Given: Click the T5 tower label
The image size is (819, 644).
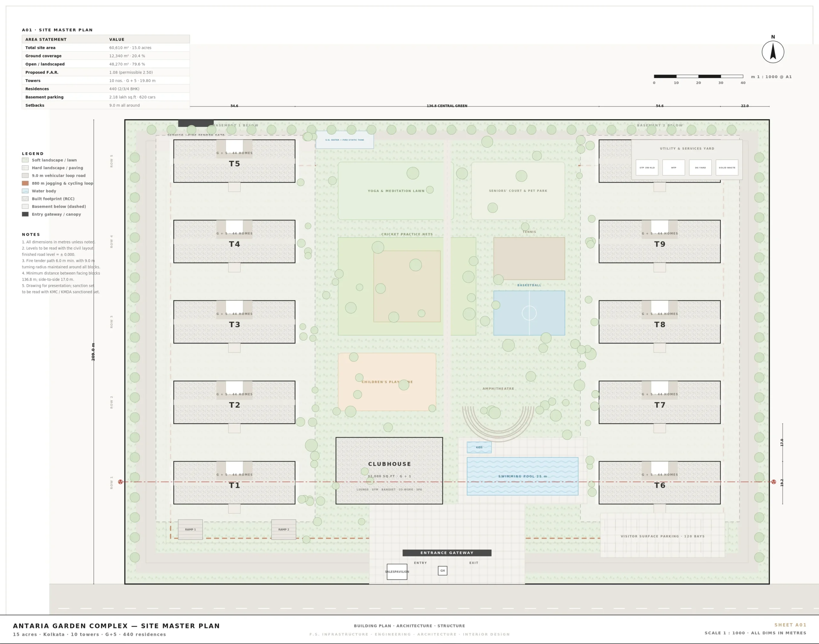Looking at the screenshot, I should (234, 164).
